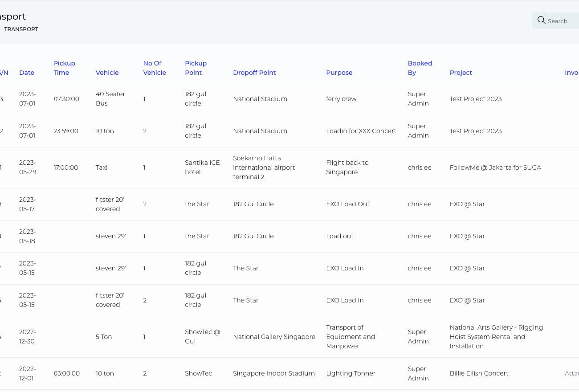Image resolution: width=579 pixels, height=392 pixels.
Task: Sort by Project column header
Action: [461, 73]
